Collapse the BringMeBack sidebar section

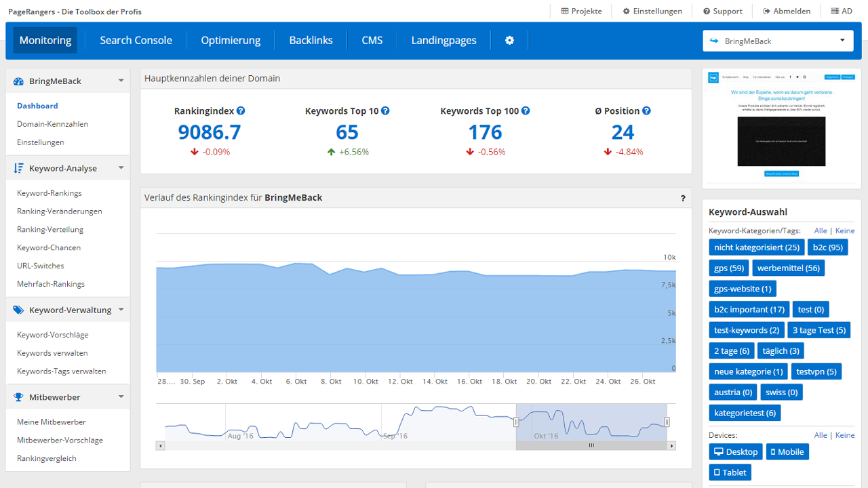point(121,81)
